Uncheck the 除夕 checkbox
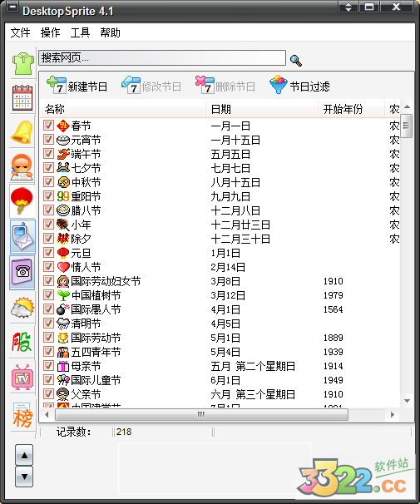The width and height of the screenshot is (420, 504). point(48,239)
